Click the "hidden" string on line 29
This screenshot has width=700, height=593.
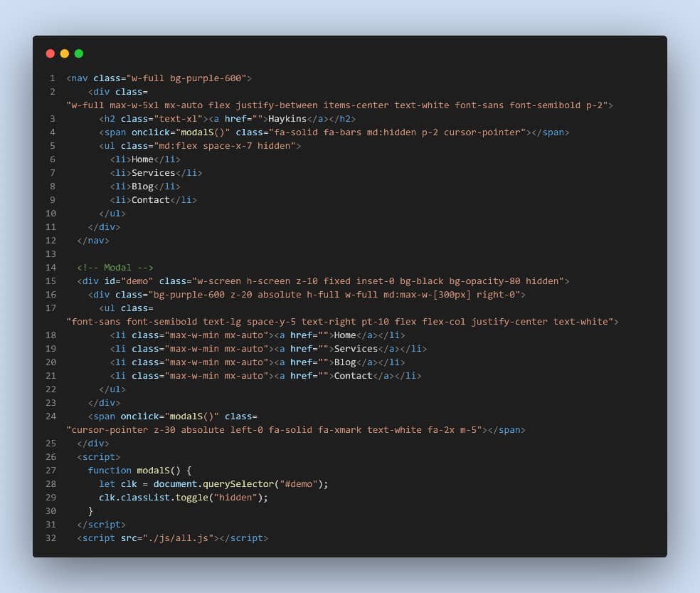(x=235, y=498)
